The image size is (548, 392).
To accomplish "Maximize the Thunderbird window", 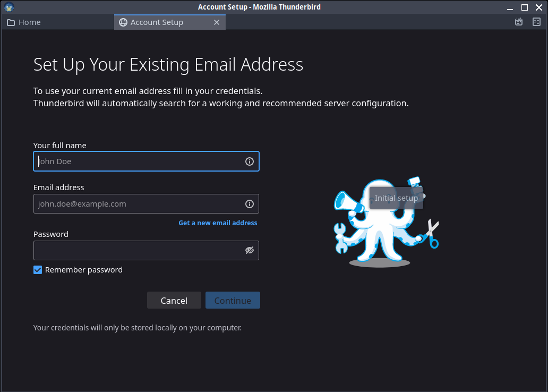I will click(525, 7).
